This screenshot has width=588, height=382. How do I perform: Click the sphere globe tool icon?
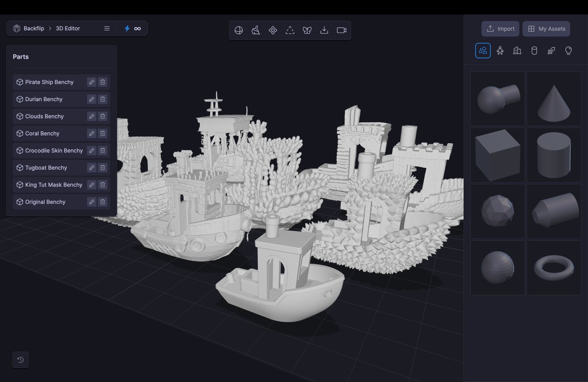coord(239,30)
